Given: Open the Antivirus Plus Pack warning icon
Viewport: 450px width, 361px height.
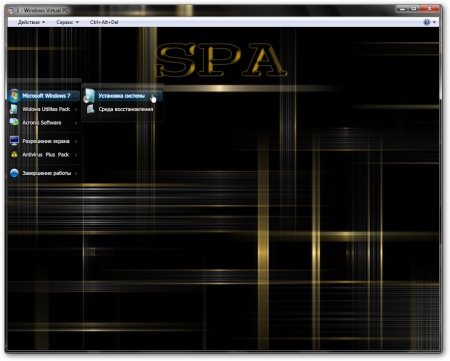Looking at the screenshot, I should coord(14,154).
